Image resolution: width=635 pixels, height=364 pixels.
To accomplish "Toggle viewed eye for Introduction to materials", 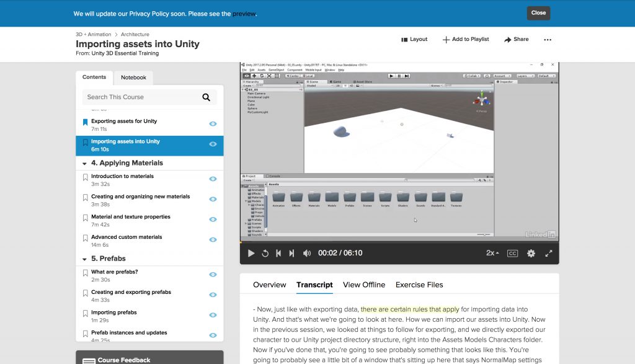I will coord(213,179).
